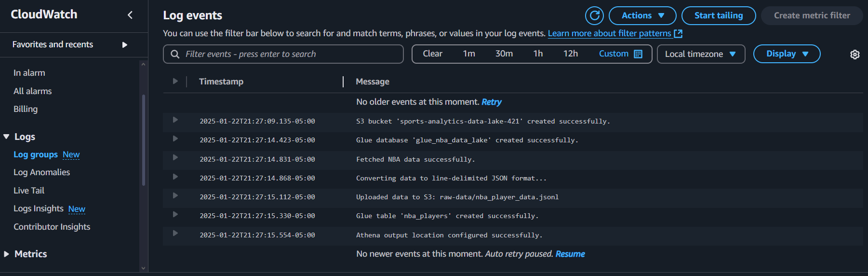Refresh the log events list
The width and height of the screenshot is (868, 276).
[594, 15]
